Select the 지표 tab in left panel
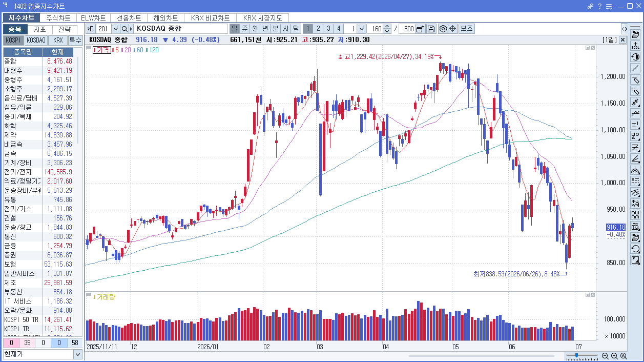 click(40, 29)
